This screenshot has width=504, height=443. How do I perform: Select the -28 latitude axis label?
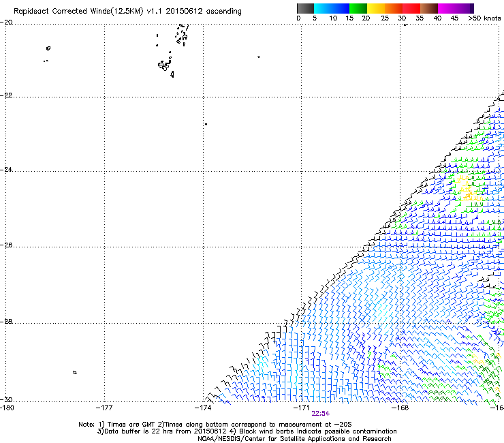[6, 322]
